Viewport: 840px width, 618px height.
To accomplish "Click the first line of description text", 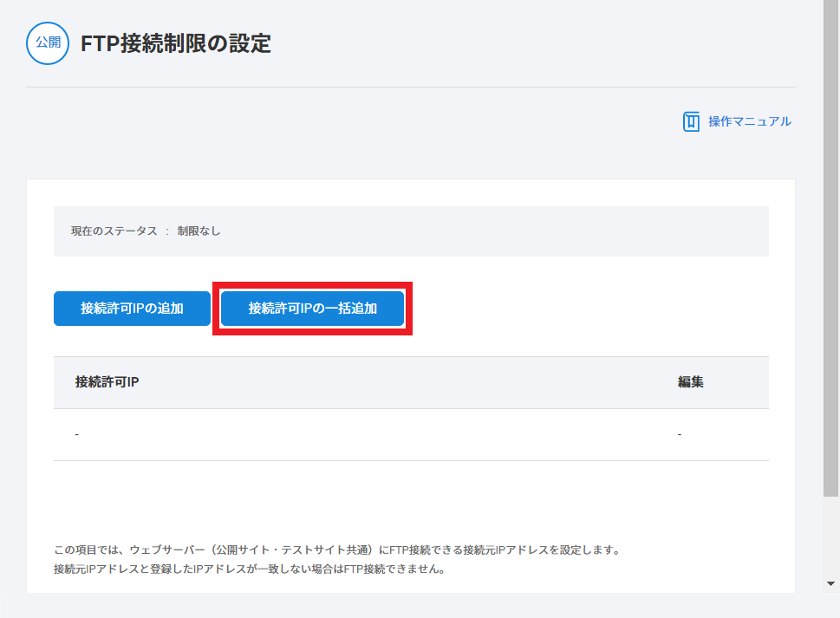I will (336, 550).
